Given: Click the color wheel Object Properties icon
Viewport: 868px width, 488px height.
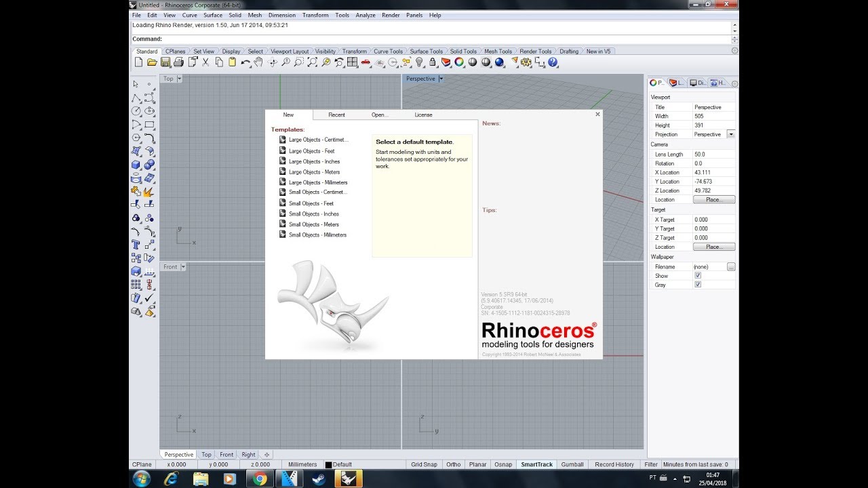Looking at the screenshot, I should point(459,62).
